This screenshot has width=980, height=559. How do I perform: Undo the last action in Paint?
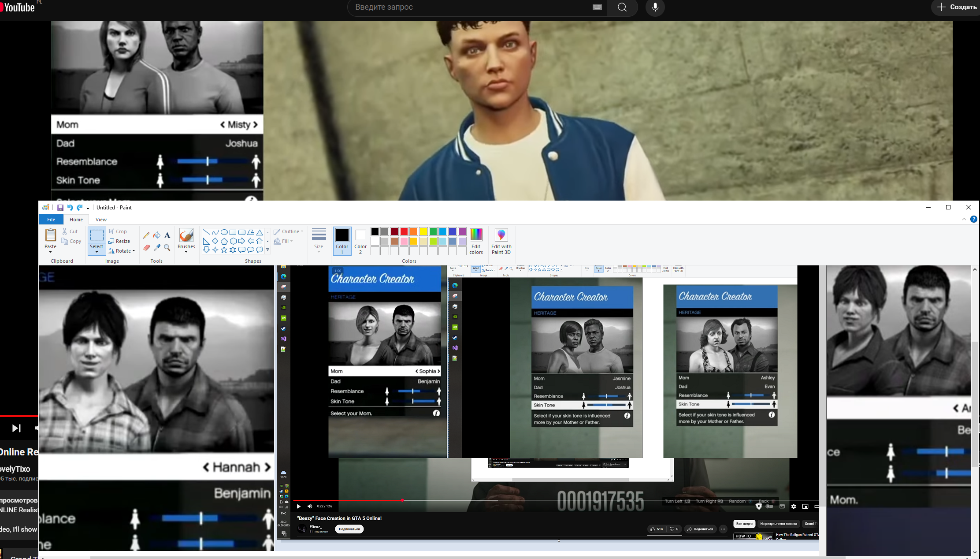coord(70,208)
